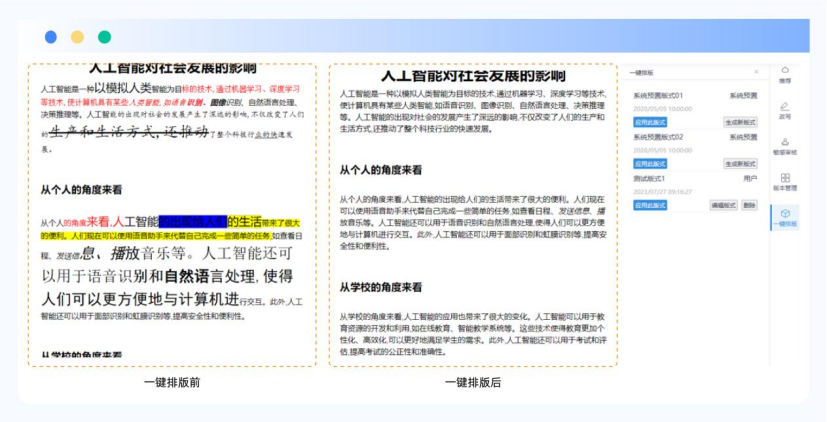Click the yellow window dot

77,37
